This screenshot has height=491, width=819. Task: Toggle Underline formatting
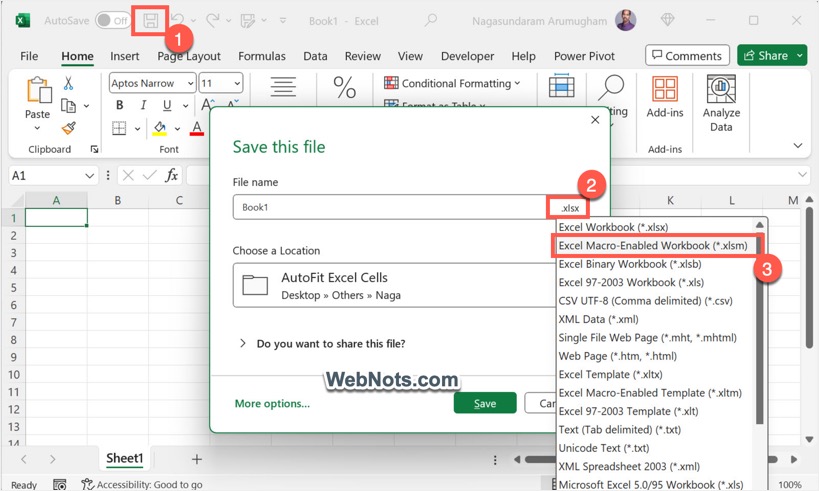(x=167, y=105)
